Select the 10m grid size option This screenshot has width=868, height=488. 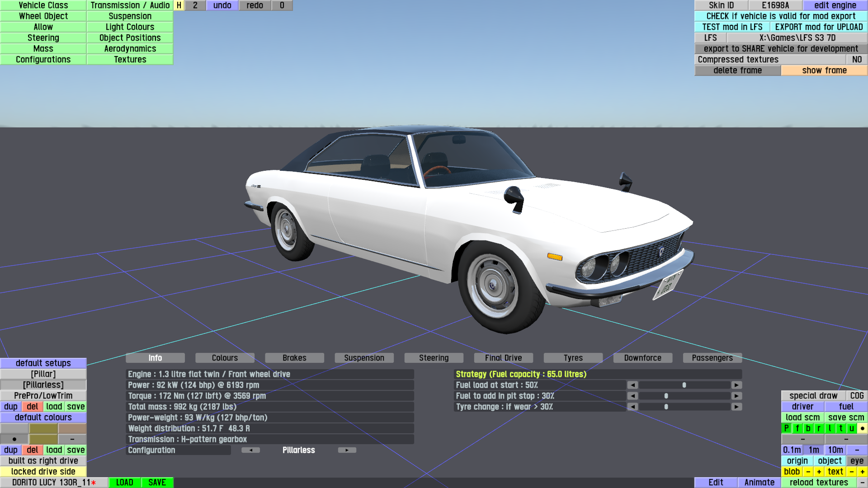835,450
